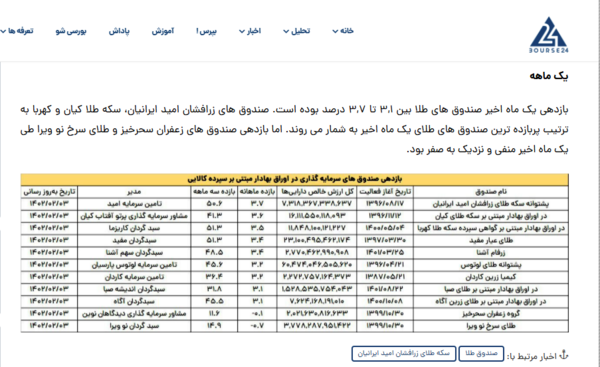
Task: Click monthly return value ۳.۷
Action: (x=257, y=204)
